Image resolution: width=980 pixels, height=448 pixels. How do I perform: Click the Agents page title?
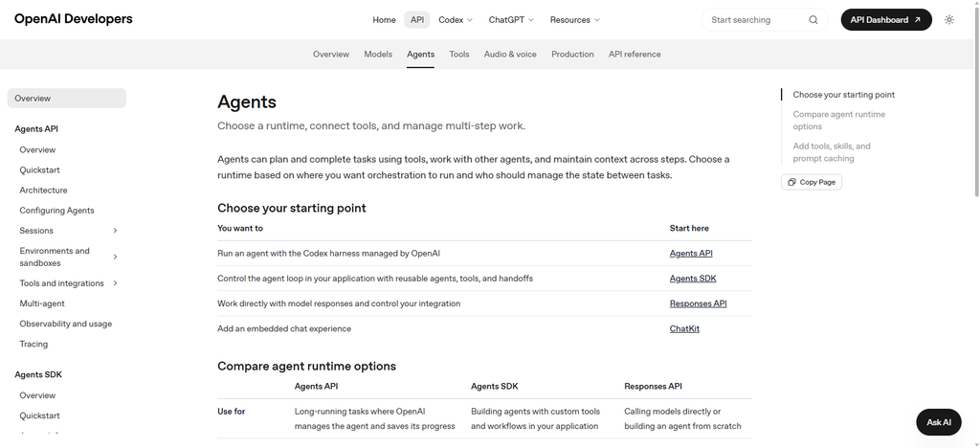pos(247,101)
